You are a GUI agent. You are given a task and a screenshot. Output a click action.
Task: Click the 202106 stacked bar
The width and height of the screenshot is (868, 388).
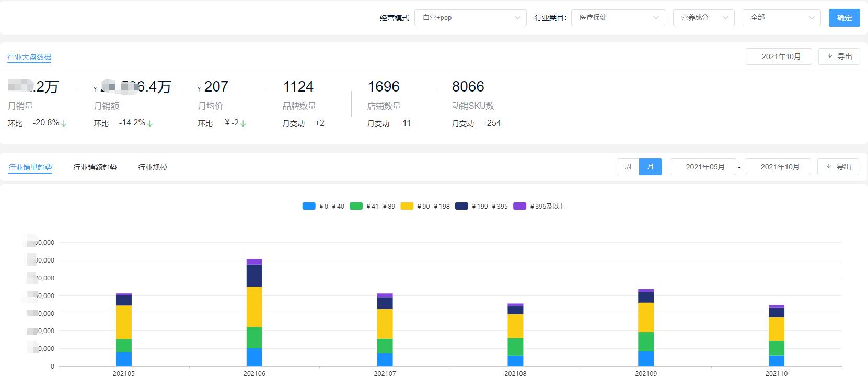coord(254,312)
